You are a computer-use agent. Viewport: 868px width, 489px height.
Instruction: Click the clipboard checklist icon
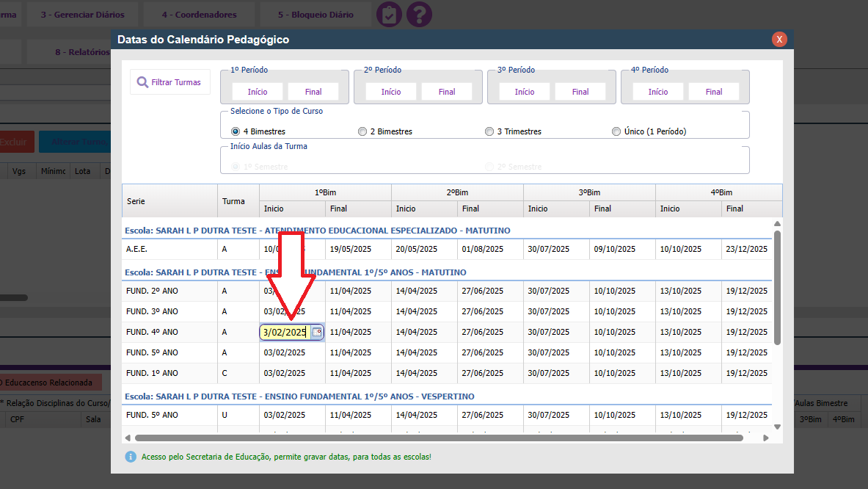click(389, 15)
